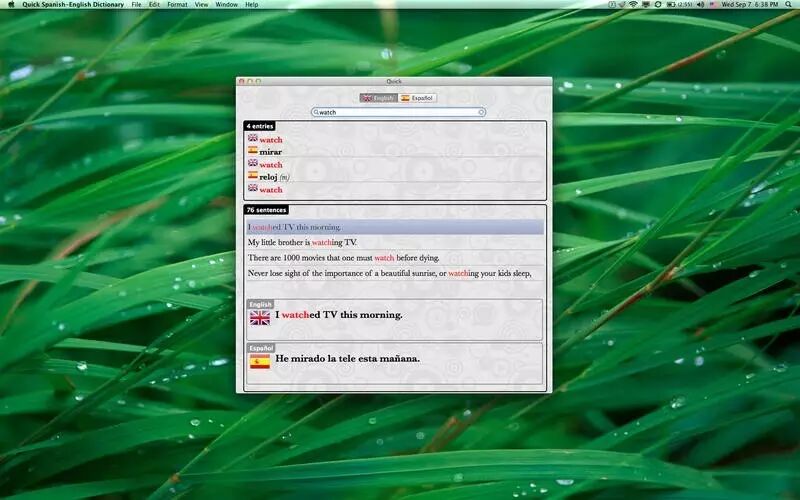Image resolution: width=800 pixels, height=500 pixels.
Task: Select the 'watch' entry directly above 'mirar'
Action: [271, 140]
